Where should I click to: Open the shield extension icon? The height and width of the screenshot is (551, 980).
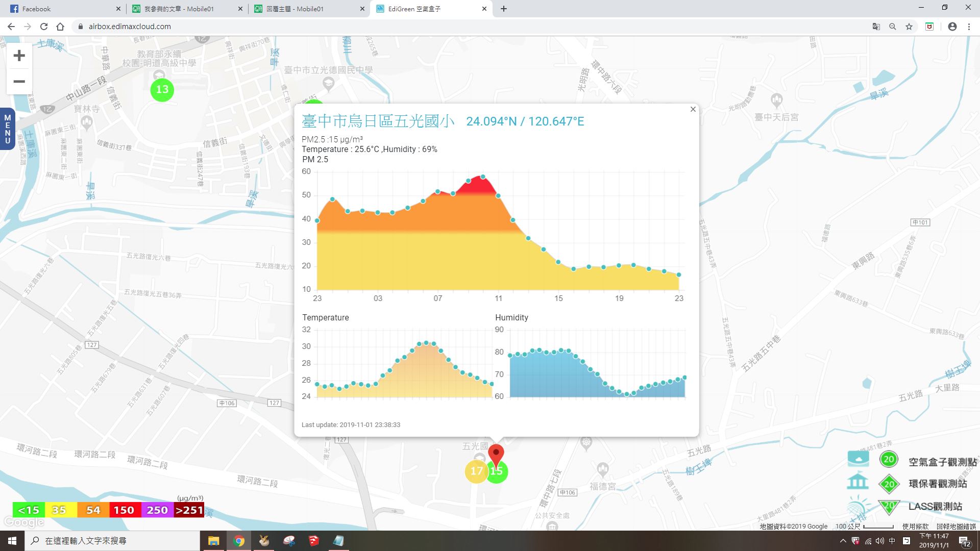[929, 27]
